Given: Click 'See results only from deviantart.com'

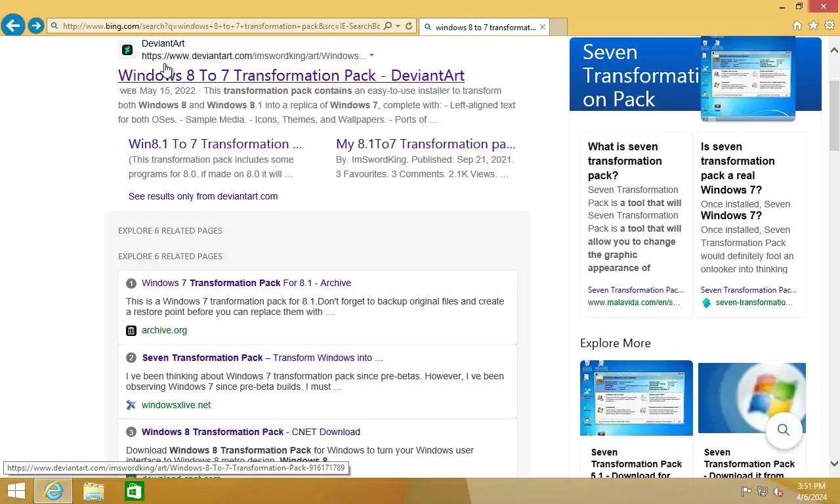Looking at the screenshot, I should [x=203, y=196].
